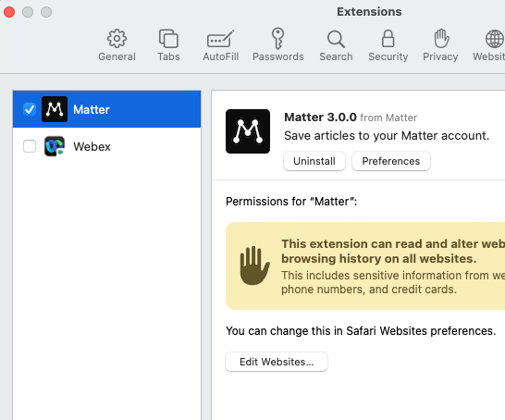Open the Websites globe icon
This screenshot has width=505, height=420.
tap(495, 39)
